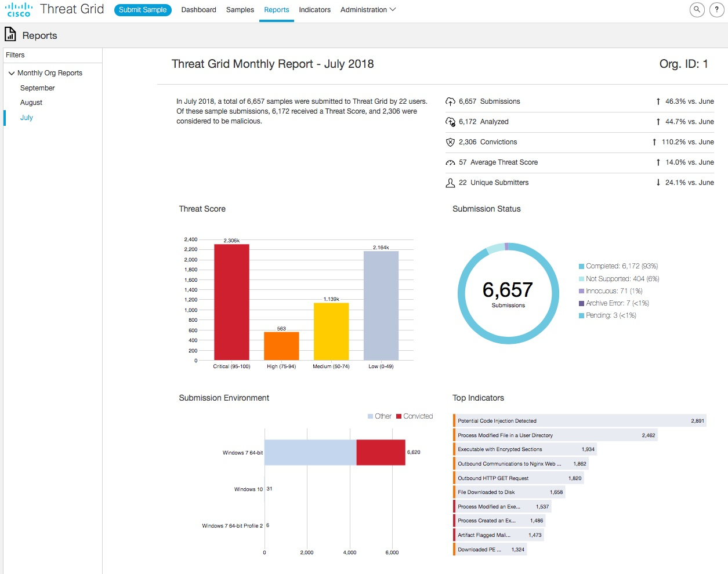728x574 pixels.
Task: Open the Indicators tab
Action: [314, 10]
